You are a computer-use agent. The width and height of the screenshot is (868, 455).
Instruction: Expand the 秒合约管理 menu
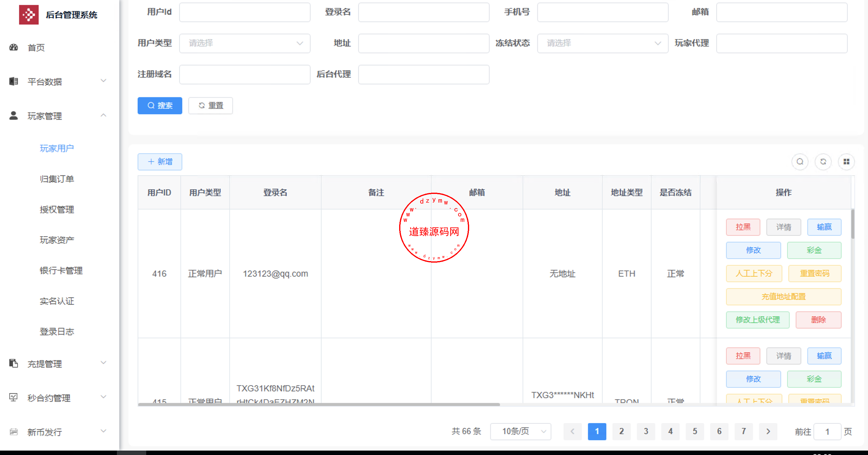click(x=103, y=397)
